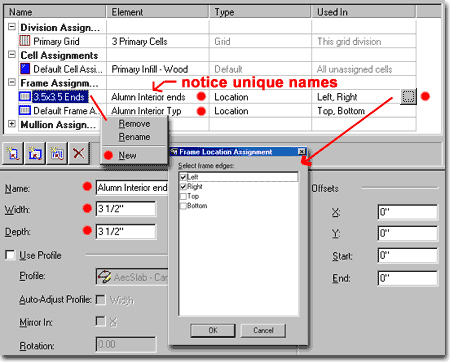Click Cancel in the frame location dialog
This screenshot has height=362, width=450.
[263, 330]
